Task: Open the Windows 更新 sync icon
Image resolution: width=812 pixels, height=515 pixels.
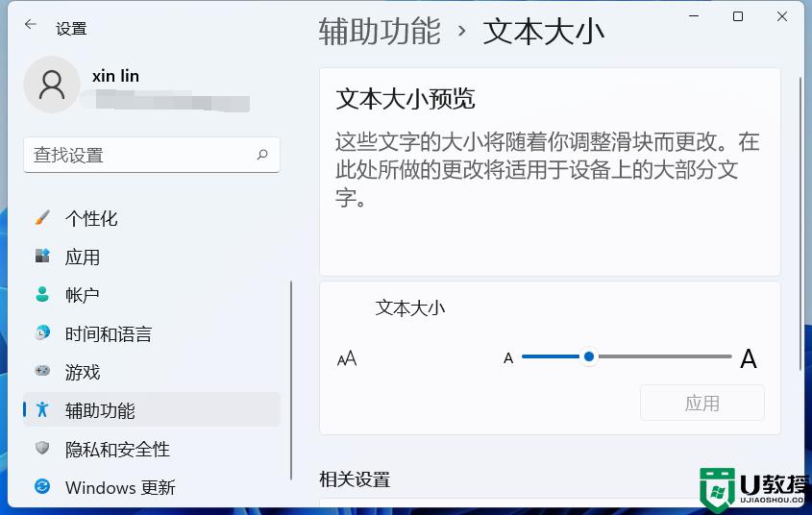Action: [42, 487]
